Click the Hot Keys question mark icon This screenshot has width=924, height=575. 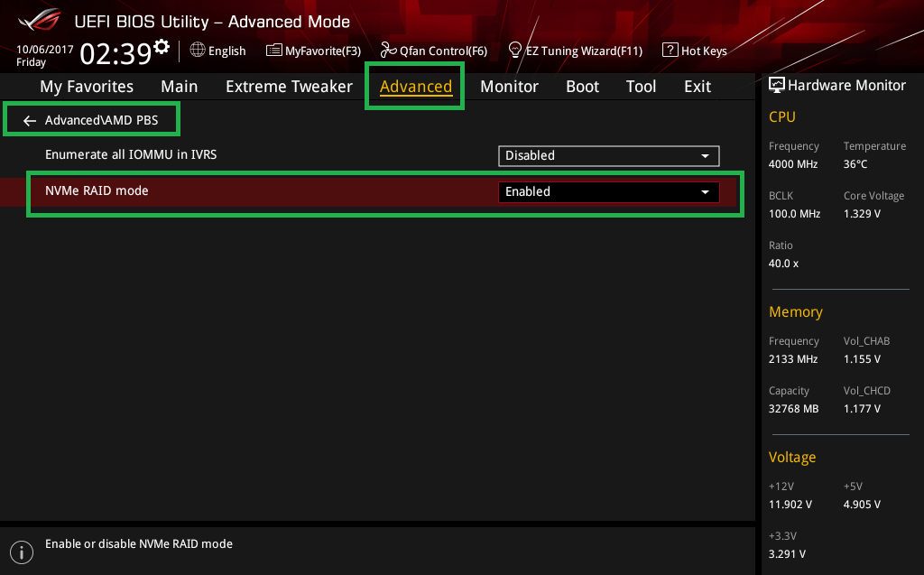coord(670,50)
